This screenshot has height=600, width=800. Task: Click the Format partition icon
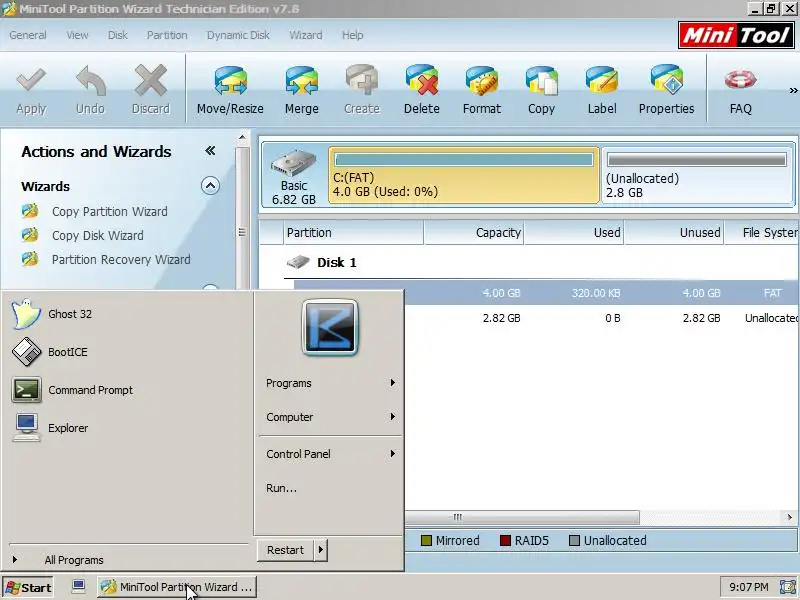(482, 81)
